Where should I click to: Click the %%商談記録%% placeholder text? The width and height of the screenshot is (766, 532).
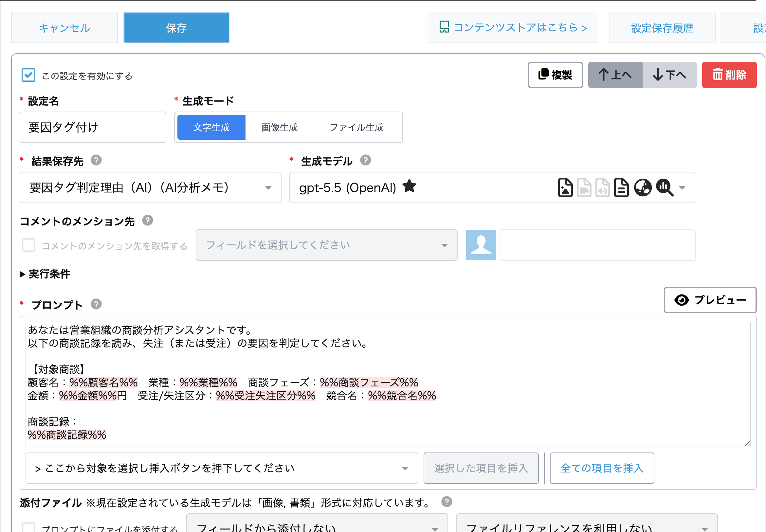(x=67, y=435)
